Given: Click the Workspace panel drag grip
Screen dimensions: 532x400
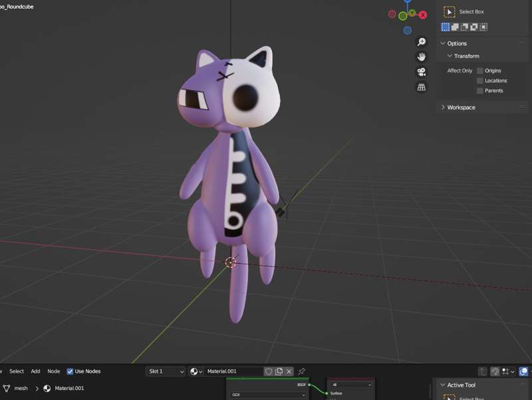Looking at the screenshot, I should 523,107.
